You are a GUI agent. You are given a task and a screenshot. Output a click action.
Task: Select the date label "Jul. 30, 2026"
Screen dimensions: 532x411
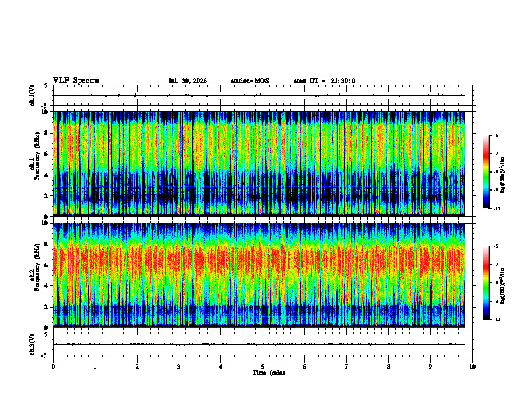[187, 81]
